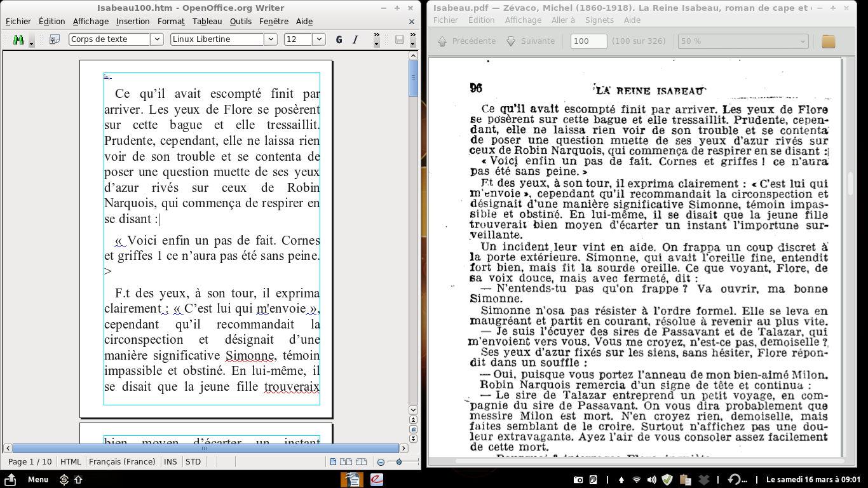Screen dimensions: 868x488
Task: Click the Writer horizontal scrollbar right arrow
Action: pyautogui.click(x=403, y=448)
